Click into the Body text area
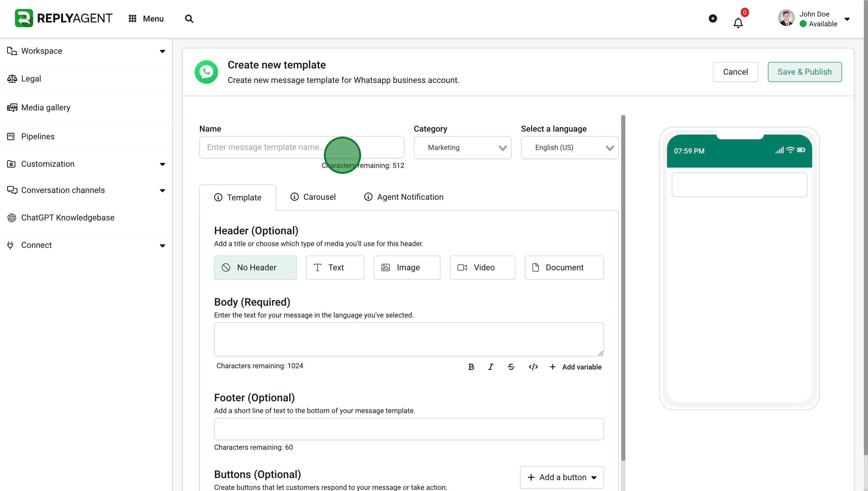The height and width of the screenshot is (491, 868). 409,339
